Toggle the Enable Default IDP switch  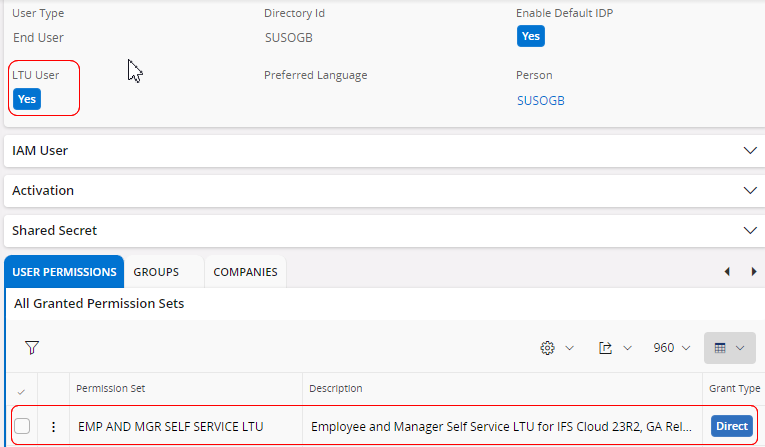click(x=531, y=37)
